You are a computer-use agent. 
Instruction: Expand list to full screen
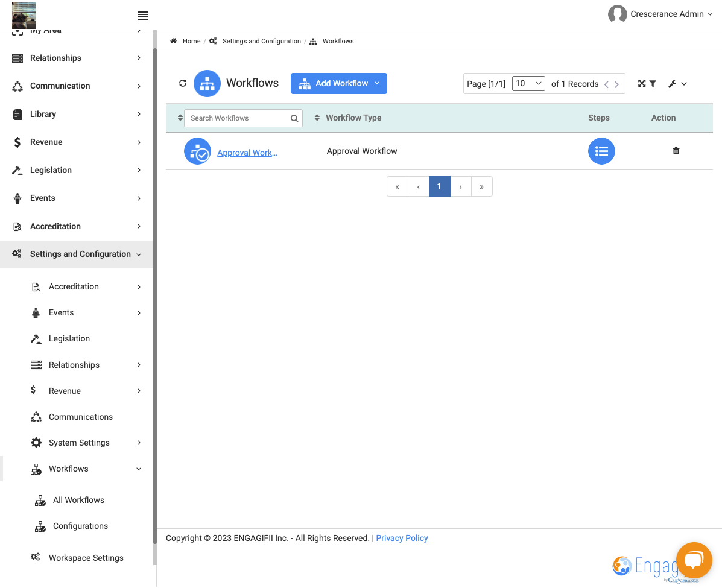point(641,83)
